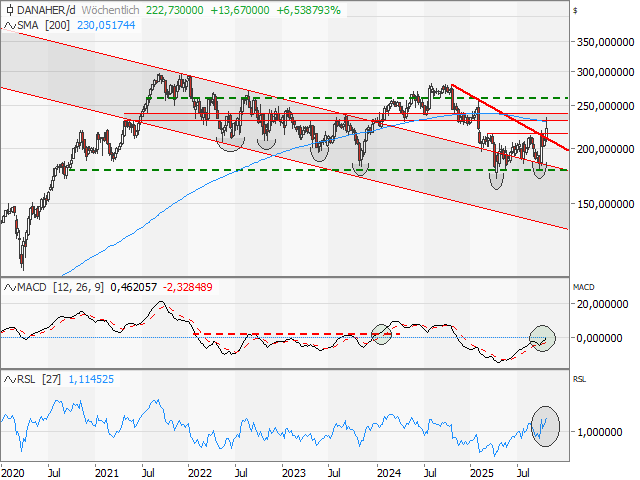The image size is (640, 480).
Task: Click the SMA indicator line icon
Action: coord(8,23)
